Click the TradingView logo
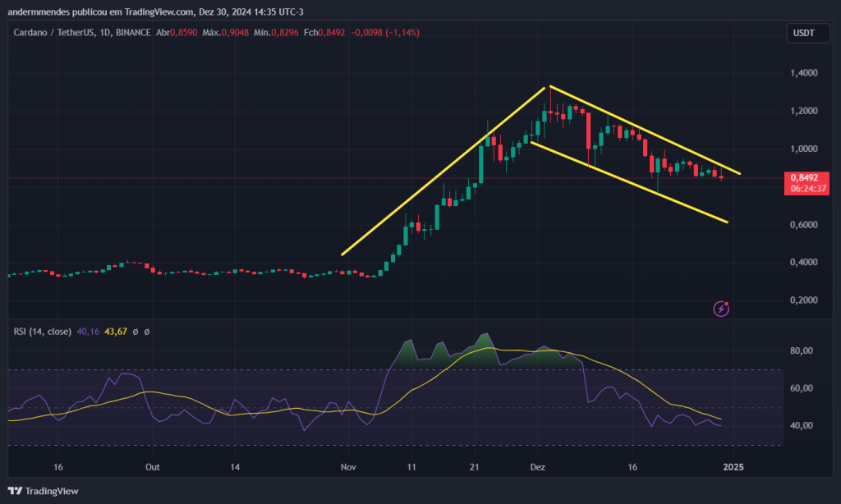Image resolution: width=841 pixels, height=504 pixels. [43, 491]
